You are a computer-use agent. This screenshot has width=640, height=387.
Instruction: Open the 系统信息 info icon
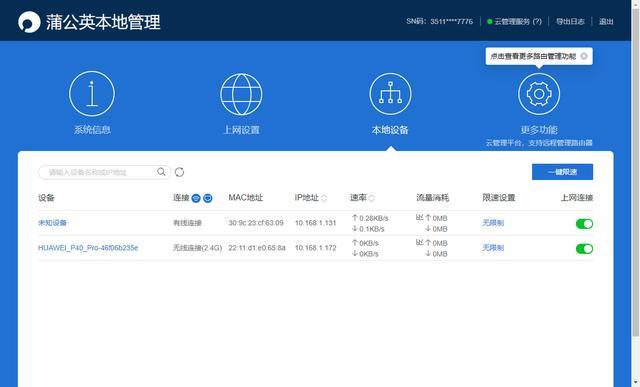point(92,93)
